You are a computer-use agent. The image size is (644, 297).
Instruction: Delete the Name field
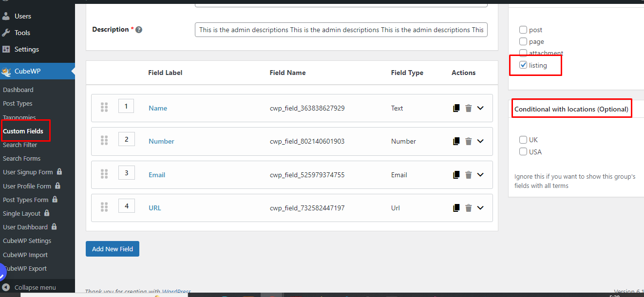pyautogui.click(x=469, y=108)
